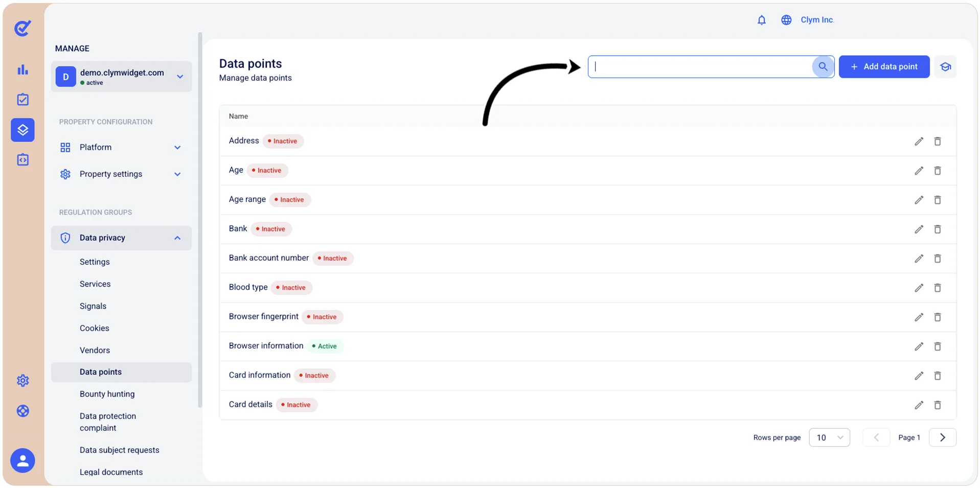Delete the Blood type data point
980x488 pixels.
[x=938, y=288]
